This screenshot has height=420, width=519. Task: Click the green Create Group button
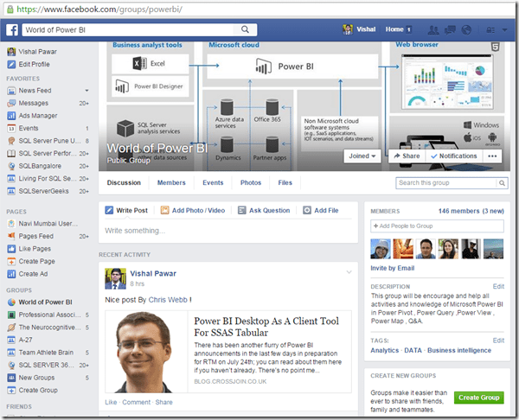click(x=480, y=397)
